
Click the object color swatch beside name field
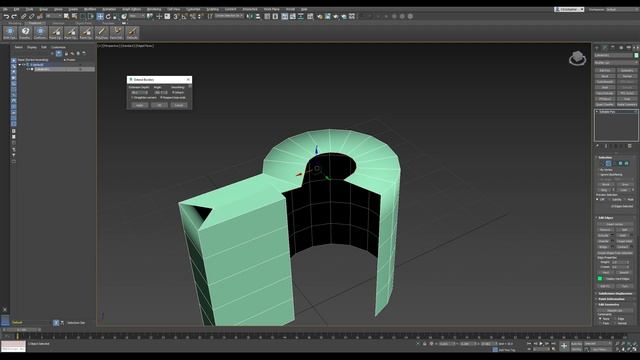pyautogui.click(x=636, y=55)
